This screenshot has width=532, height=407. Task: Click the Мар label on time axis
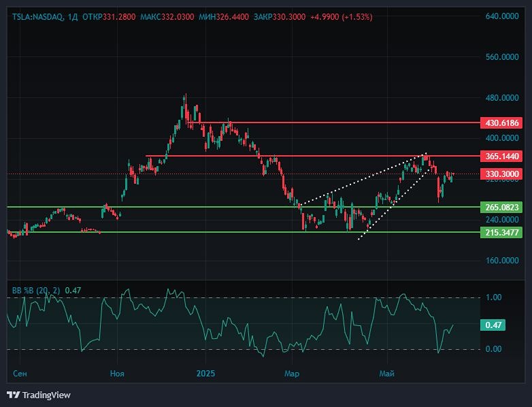point(292,374)
